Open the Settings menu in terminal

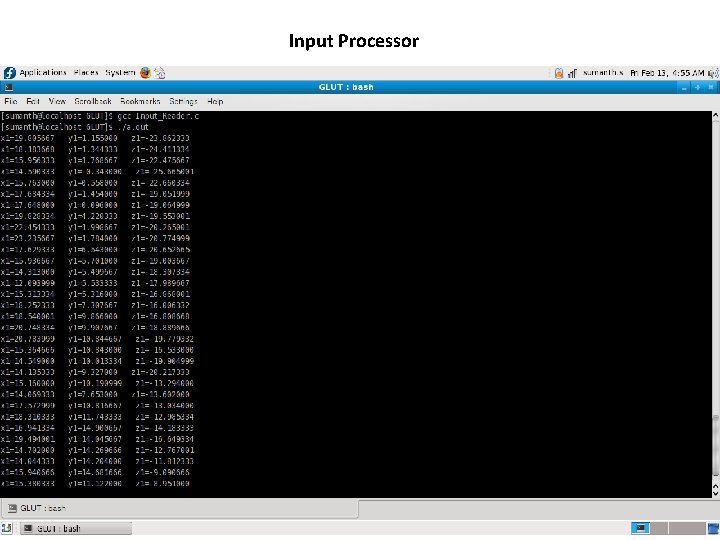pos(183,101)
